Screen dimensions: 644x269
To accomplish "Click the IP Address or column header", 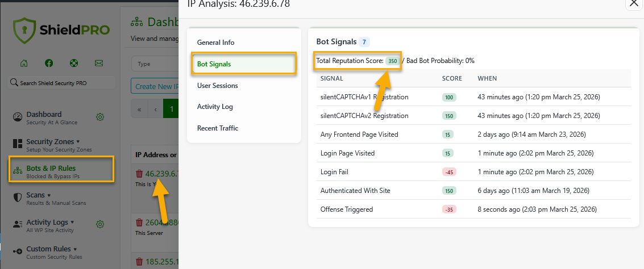I will [x=156, y=154].
